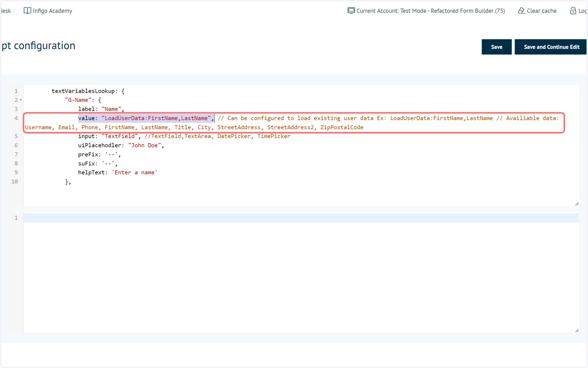Click line number 4 in the gutter
588x368 pixels.
pos(16,118)
